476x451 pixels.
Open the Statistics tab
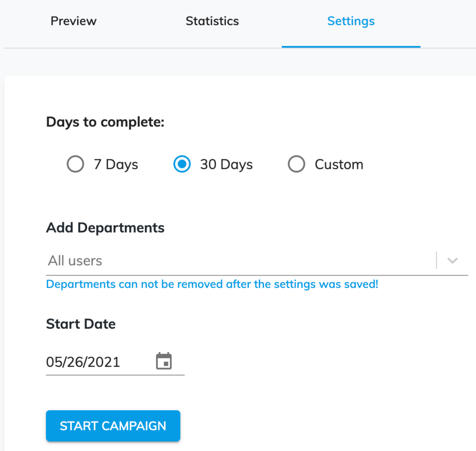(212, 21)
